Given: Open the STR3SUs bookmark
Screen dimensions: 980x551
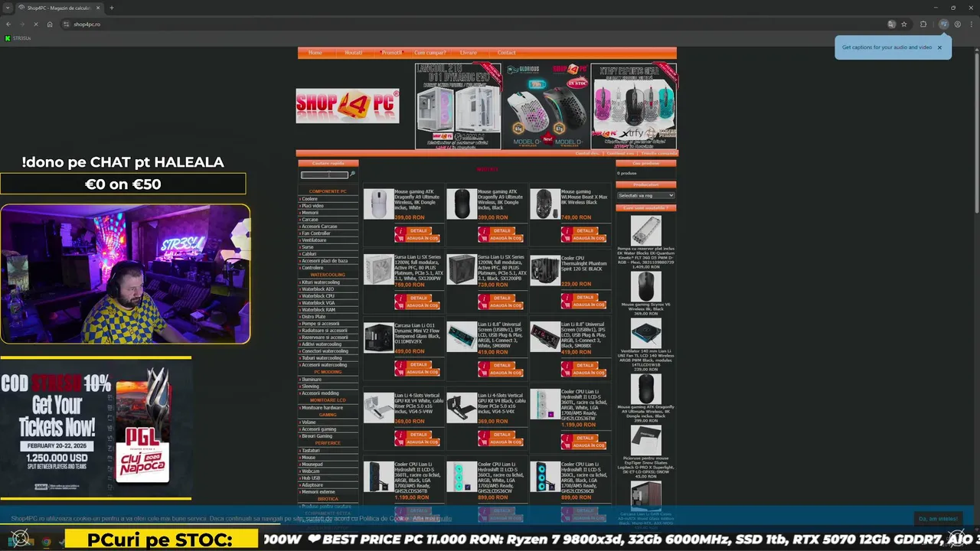Looking at the screenshot, I should pos(18,38).
